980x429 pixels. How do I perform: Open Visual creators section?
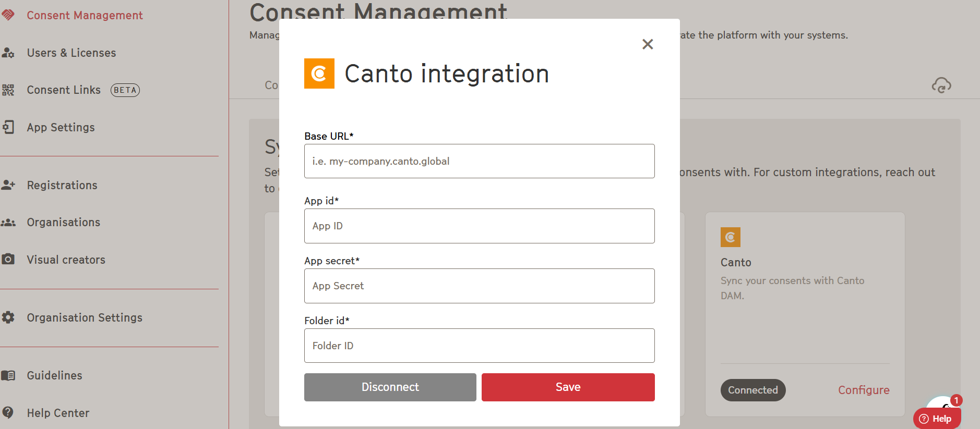click(x=66, y=260)
